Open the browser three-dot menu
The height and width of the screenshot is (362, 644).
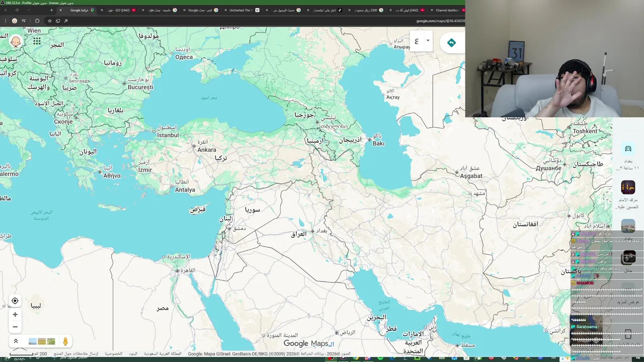tap(6, 21)
